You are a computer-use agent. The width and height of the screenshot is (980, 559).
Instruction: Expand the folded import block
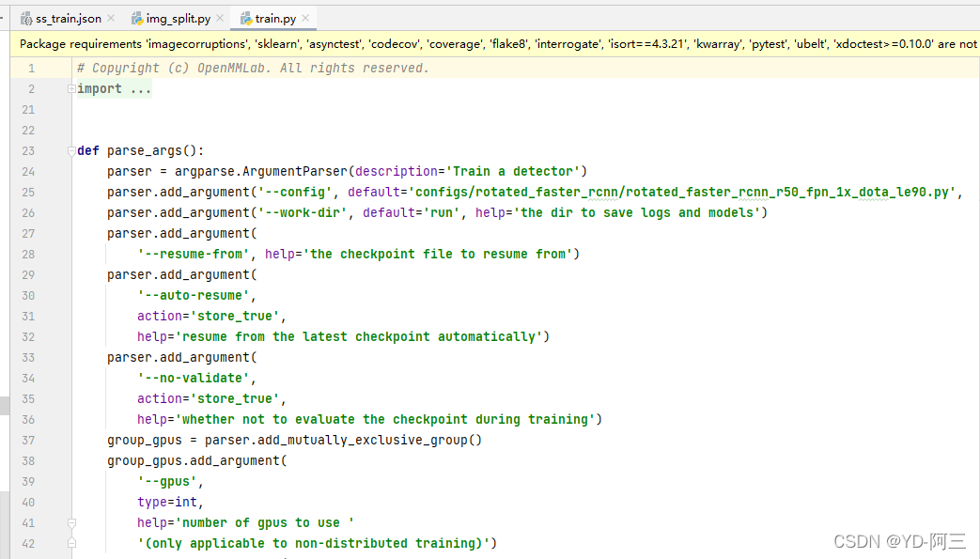71,89
